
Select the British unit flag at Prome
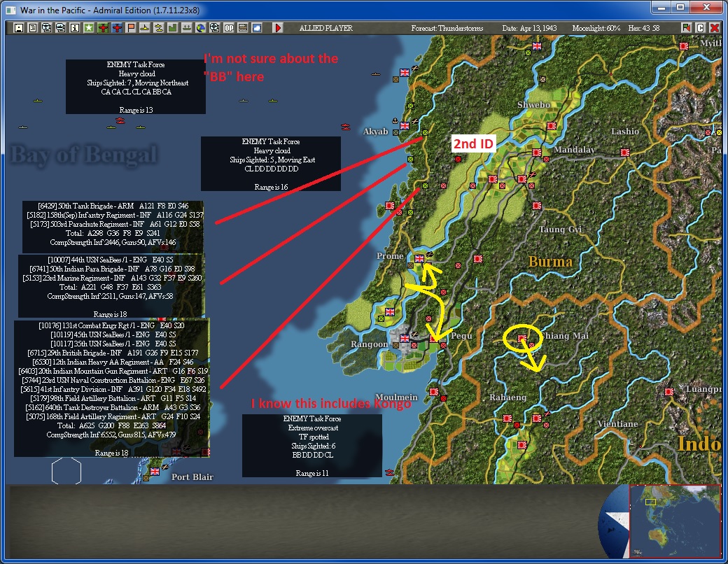(419, 258)
